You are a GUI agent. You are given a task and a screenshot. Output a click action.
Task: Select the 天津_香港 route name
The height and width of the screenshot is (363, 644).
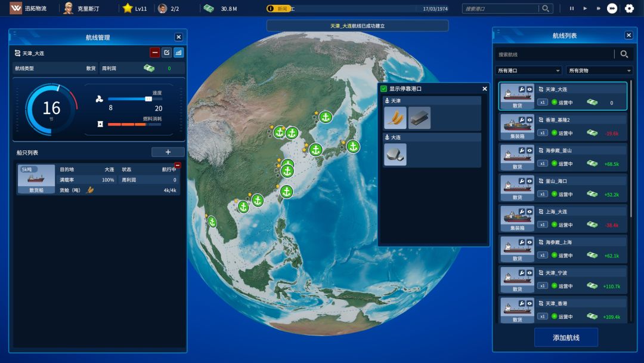pyautogui.click(x=556, y=303)
